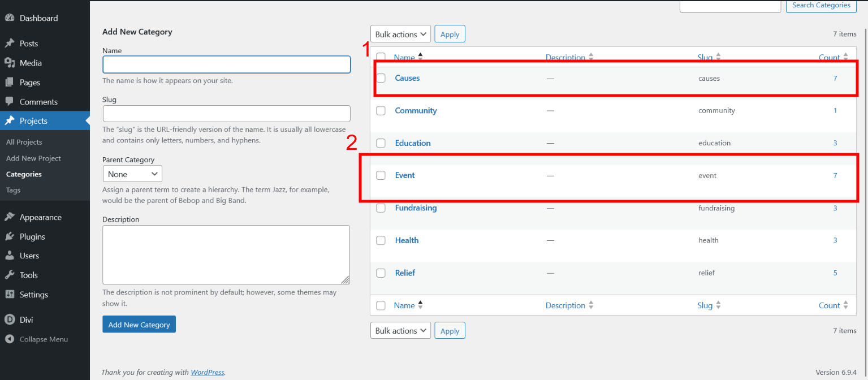Click the Add New Category button
Image resolution: width=868 pixels, height=380 pixels.
(139, 325)
